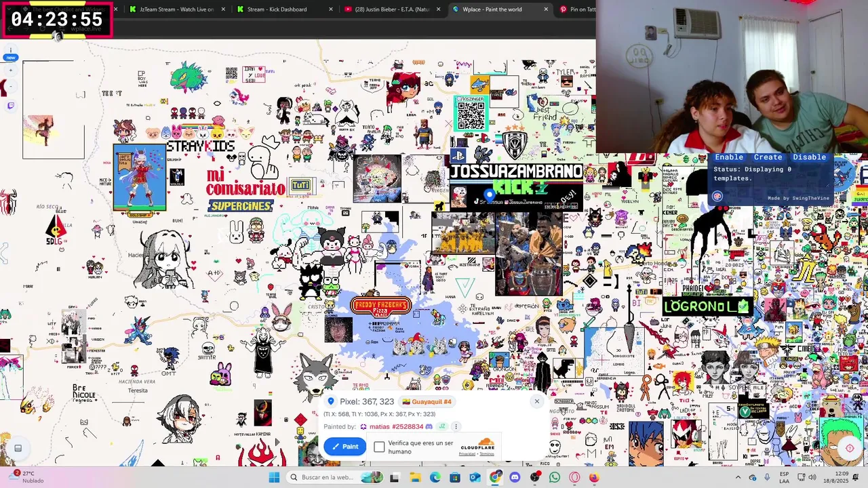
Task: Click the Discord icon next to matias
Action: coord(429,427)
